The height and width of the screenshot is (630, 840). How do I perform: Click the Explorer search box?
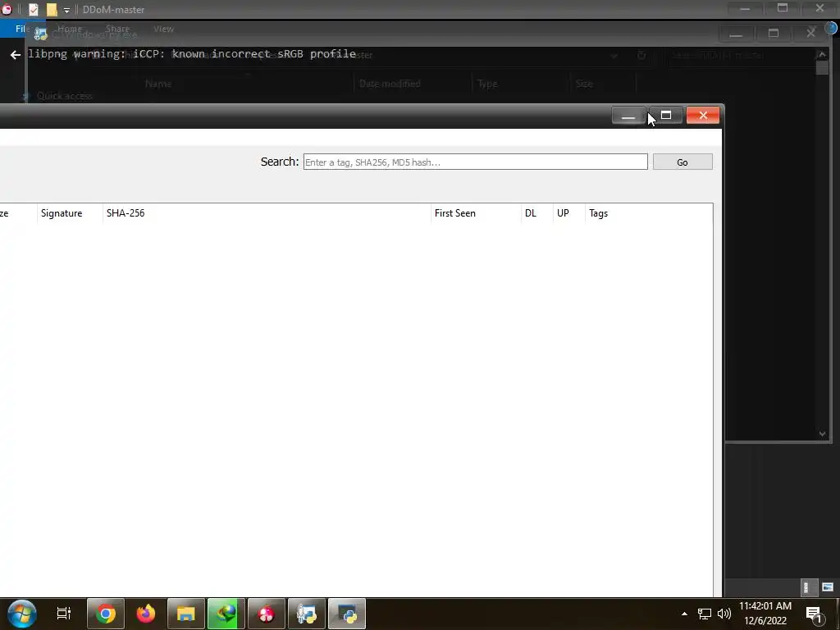click(x=739, y=55)
